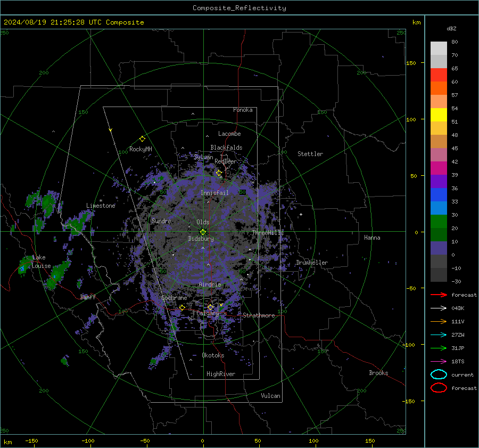Viewport: 479px width, 448px height.
Task: Click the Vulcan label
Action: click(271, 396)
